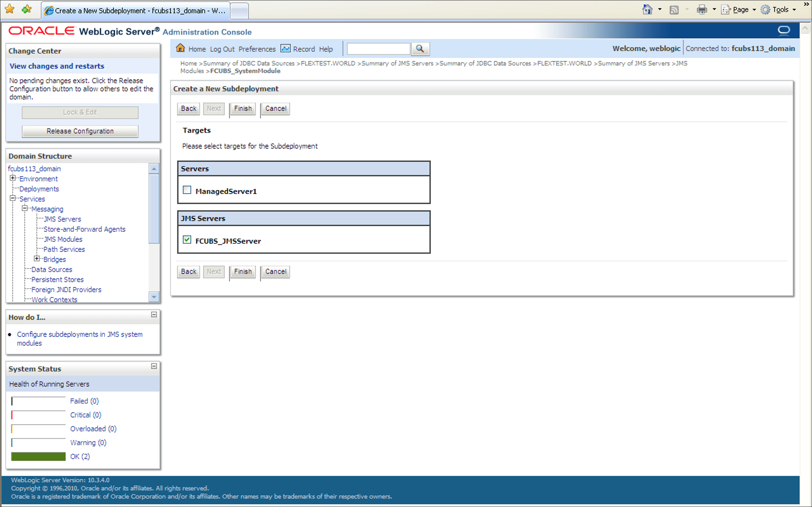Click the search magnifier button

pos(420,49)
